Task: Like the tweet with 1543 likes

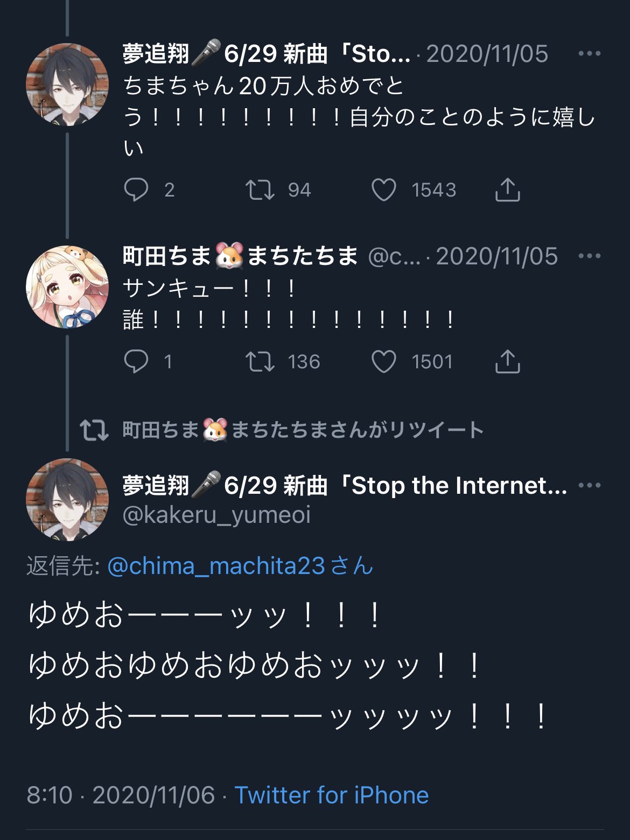Action: (384, 190)
